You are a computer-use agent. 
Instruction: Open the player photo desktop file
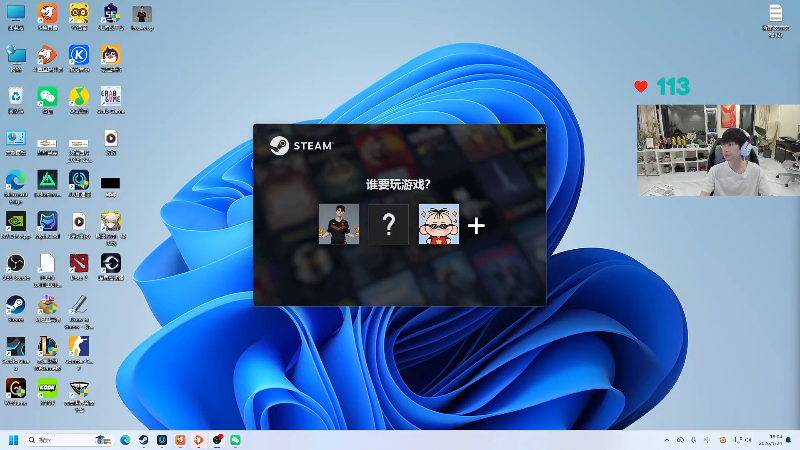pos(142,18)
